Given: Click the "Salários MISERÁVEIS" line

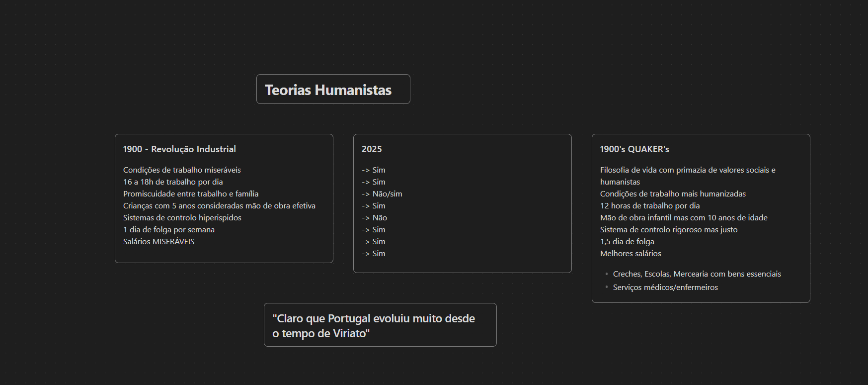Looking at the screenshot, I should (159, 242).
